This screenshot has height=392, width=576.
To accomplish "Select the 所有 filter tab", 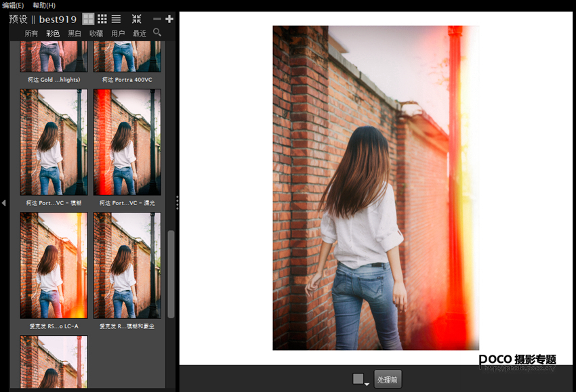I will [x=31, y=33].
